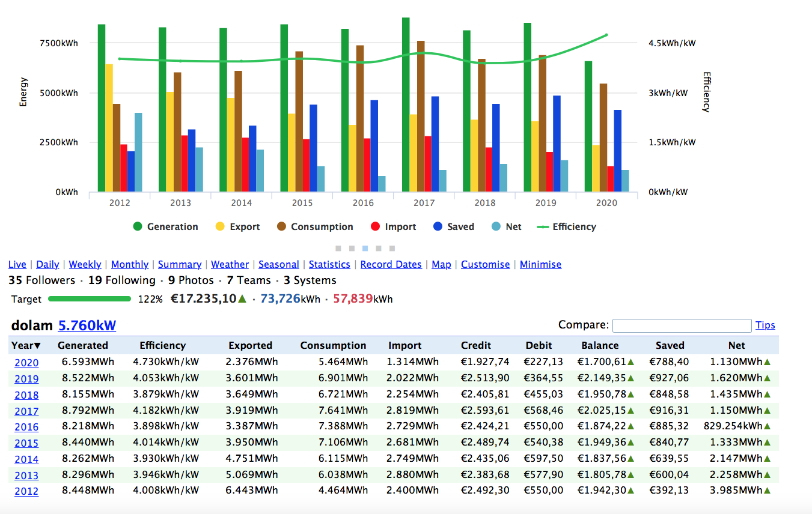
Task: Click green triangle next to €1.700,61 balance
Action: click(x=630, y=362)
